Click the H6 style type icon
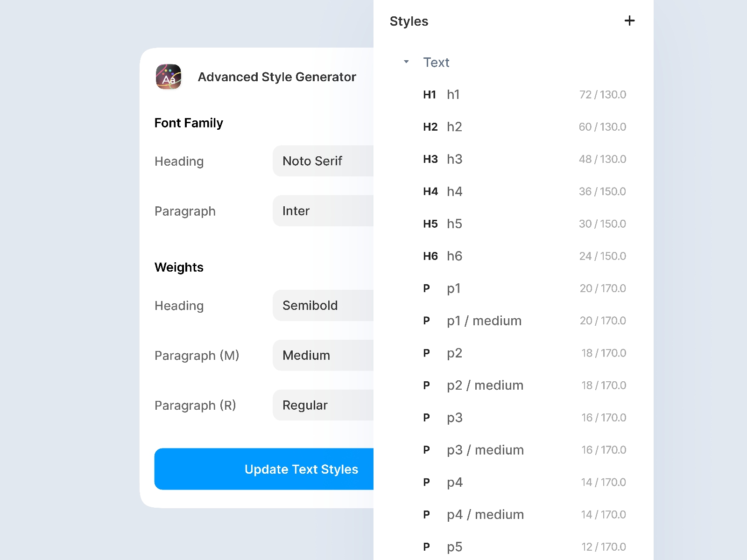Image resolution: width=747 pixels, height=560 pixels. pyautogui.click(x=430, y=256)
